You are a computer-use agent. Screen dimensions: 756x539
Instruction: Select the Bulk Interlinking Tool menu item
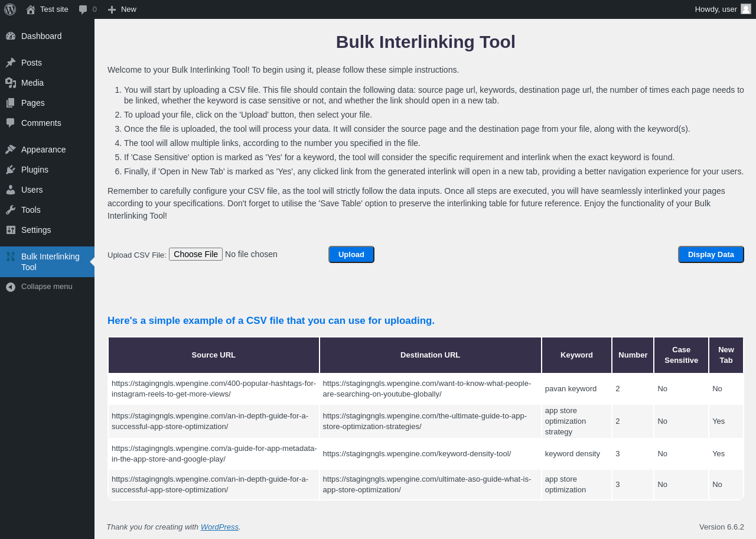click(50, 262)
